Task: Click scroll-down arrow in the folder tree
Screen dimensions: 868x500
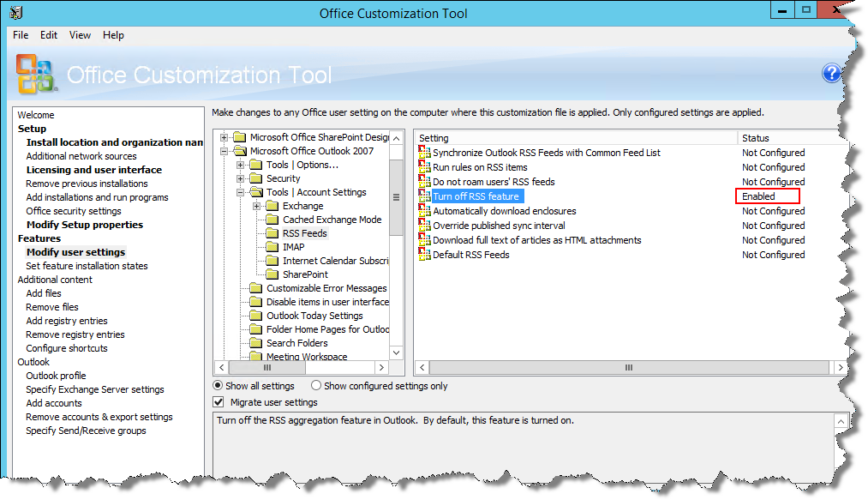Action: tap(397, 352)
